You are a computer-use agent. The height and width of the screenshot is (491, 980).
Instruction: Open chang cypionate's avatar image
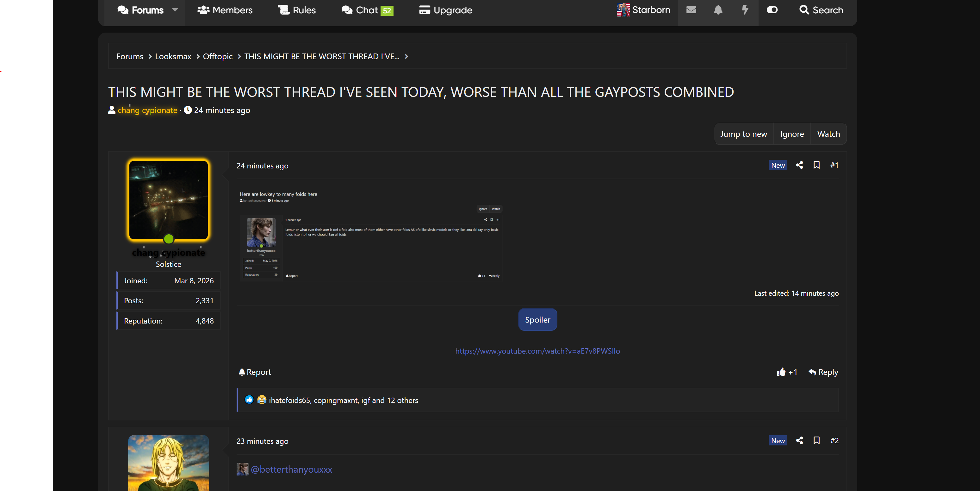(169, 200)
